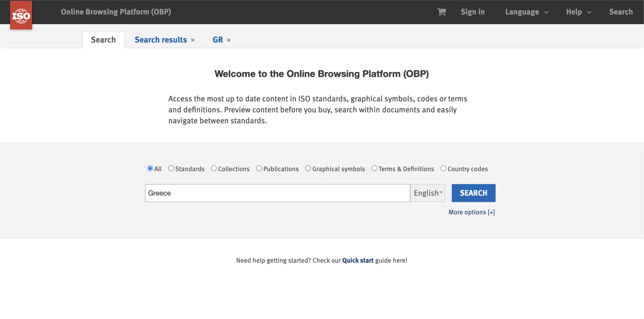Open the Help dropdown menu
The image size is (644, 319).
point(579,12)
